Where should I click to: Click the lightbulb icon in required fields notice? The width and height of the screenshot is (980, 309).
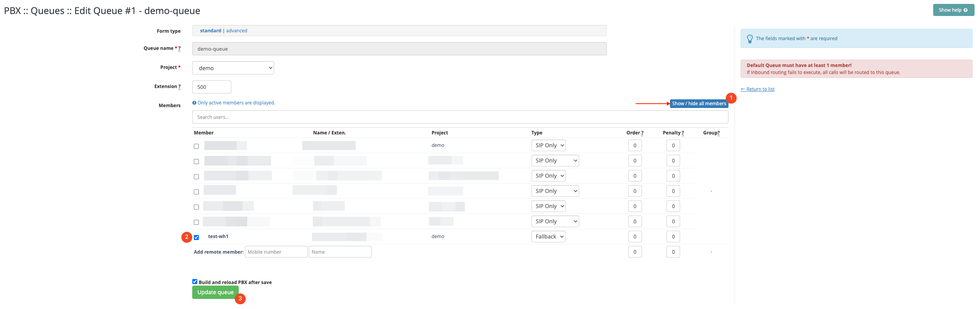750,39
